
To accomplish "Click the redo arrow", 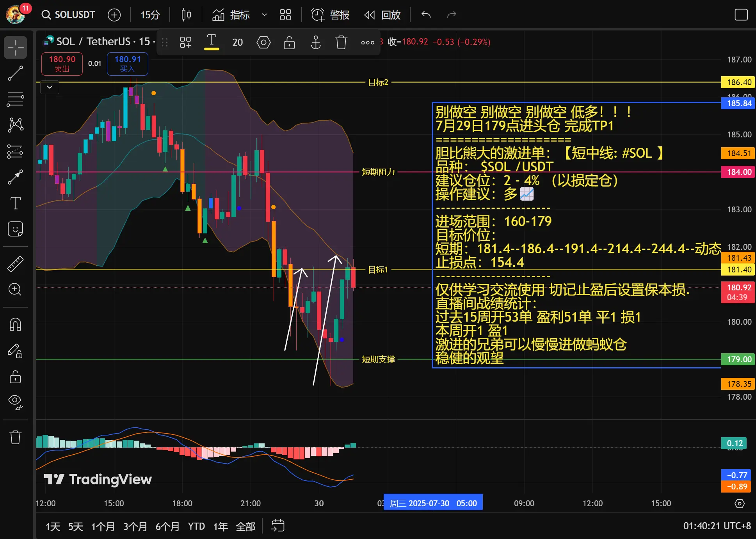I will (452, 15).
